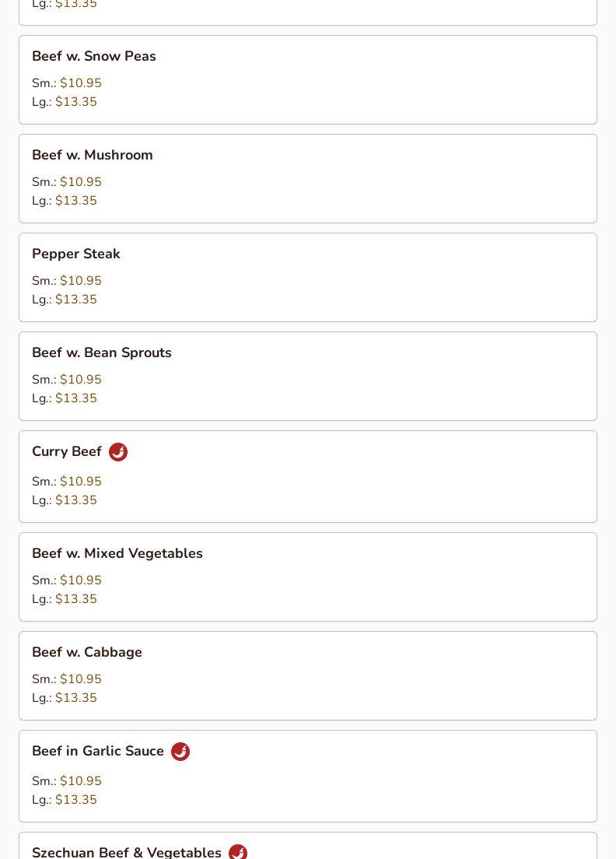Open the Pepper Steak menu item
Screen dimensions: 616x859
point(76,254)
